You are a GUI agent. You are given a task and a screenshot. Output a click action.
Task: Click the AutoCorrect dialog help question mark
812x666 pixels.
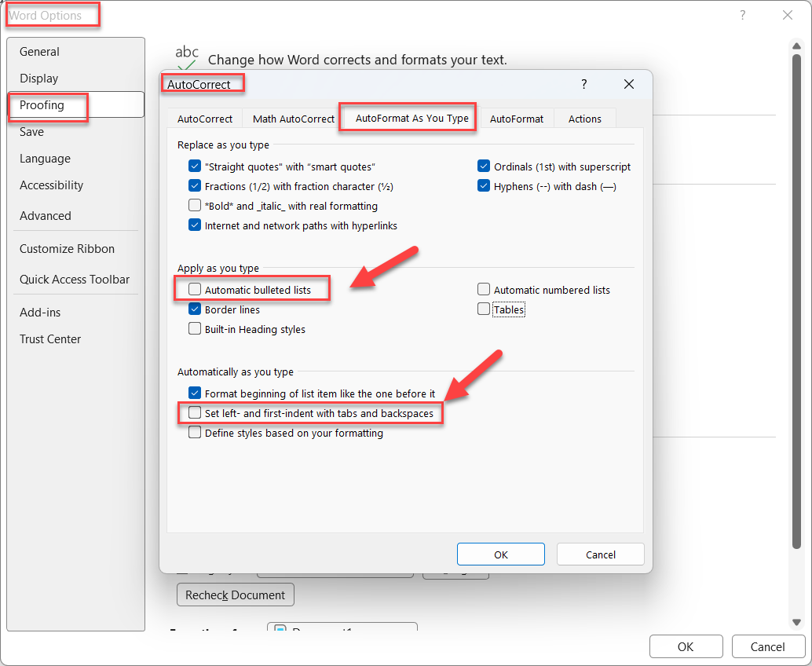[x=583, y=84]
